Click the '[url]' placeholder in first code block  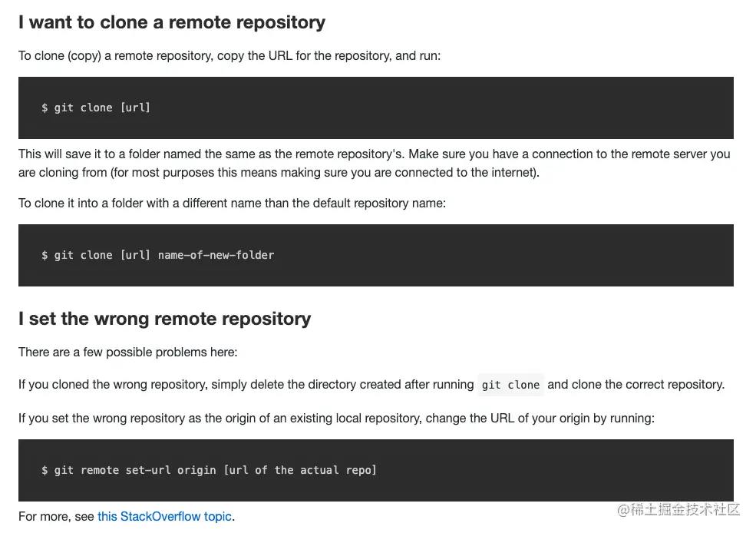click(x=135, y=108)
